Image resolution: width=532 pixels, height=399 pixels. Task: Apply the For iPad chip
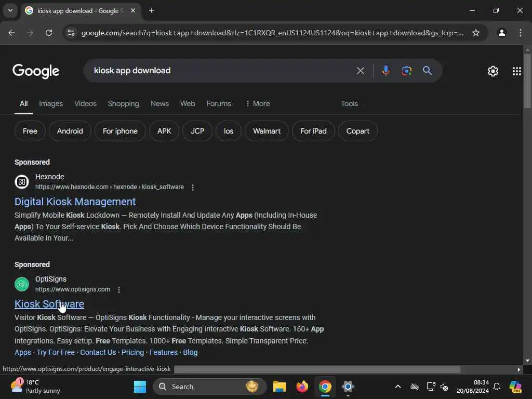click(x=313, y=131)
